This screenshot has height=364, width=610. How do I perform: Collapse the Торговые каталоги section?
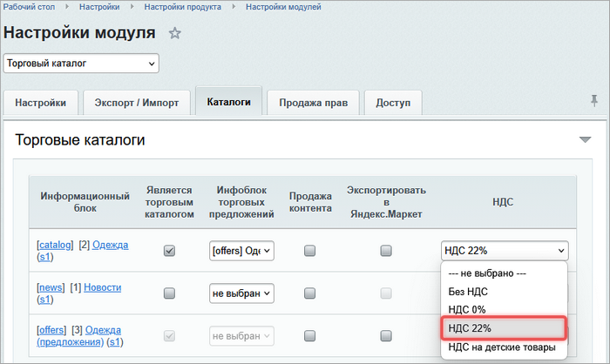(585, 139)
